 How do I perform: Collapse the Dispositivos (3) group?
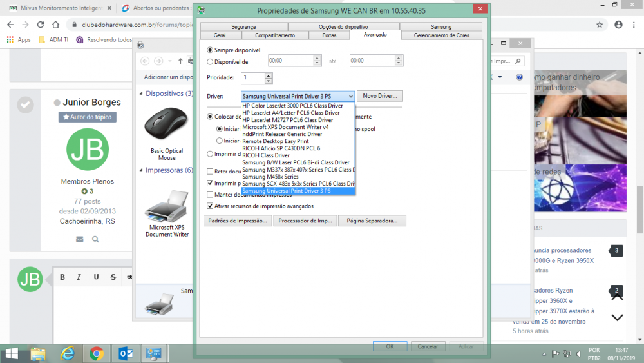point(141,93)
